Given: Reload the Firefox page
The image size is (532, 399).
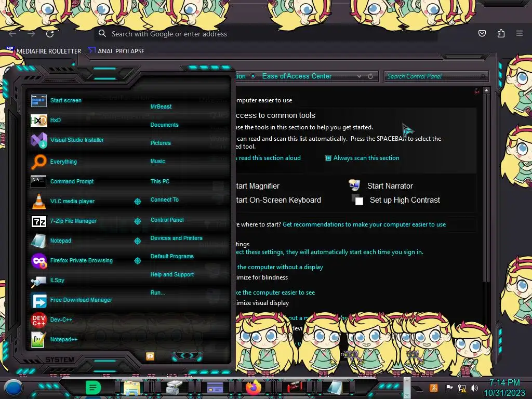Looking at the screenshot, I should click(50, 34).
